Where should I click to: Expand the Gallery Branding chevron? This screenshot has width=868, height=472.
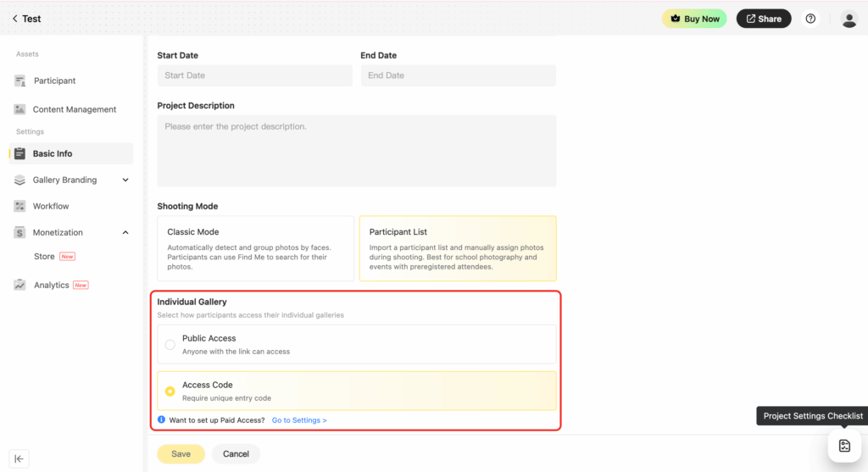pos(125,180)
